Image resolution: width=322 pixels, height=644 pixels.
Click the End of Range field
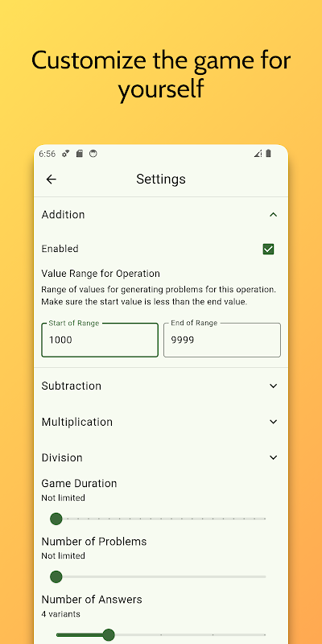[222, 340]
